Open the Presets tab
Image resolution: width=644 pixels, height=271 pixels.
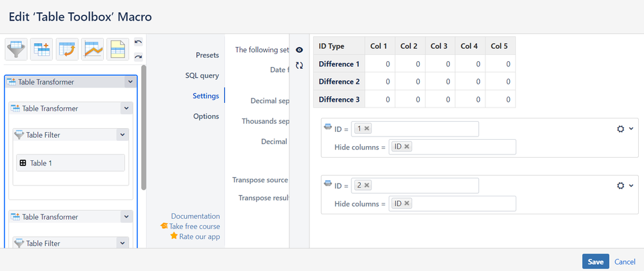(x=207, y=55)
